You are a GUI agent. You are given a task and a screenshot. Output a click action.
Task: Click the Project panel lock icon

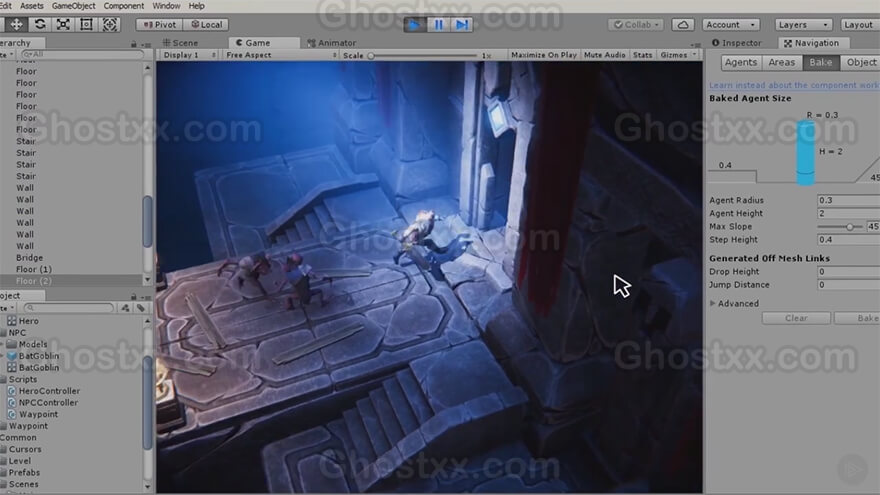coord(134,296)
